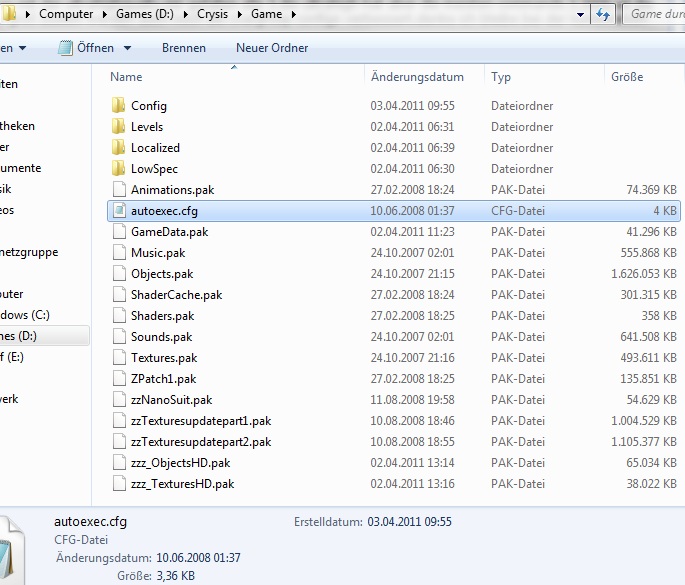Select the ShaderCache.pak file icon

click(119, 294)
